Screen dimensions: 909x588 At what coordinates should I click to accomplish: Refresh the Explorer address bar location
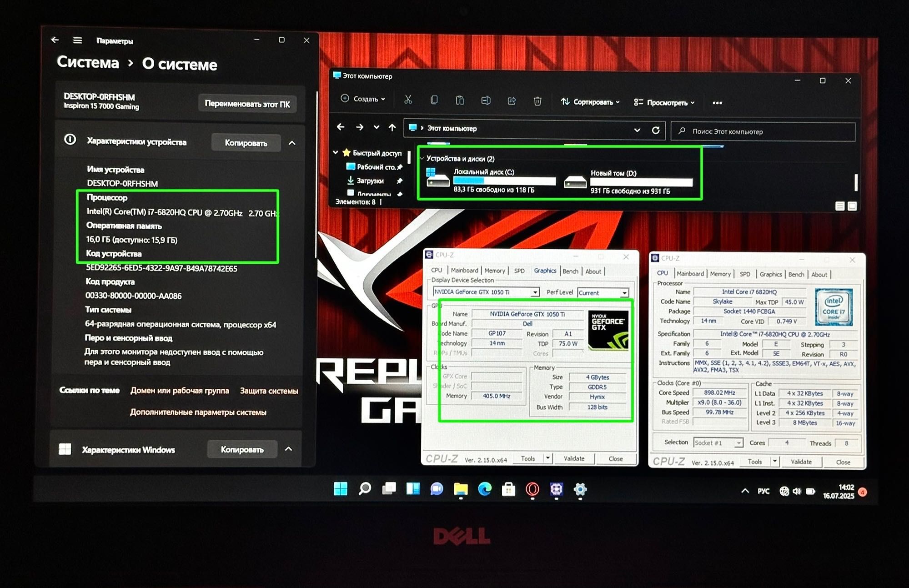pos(655,130)
